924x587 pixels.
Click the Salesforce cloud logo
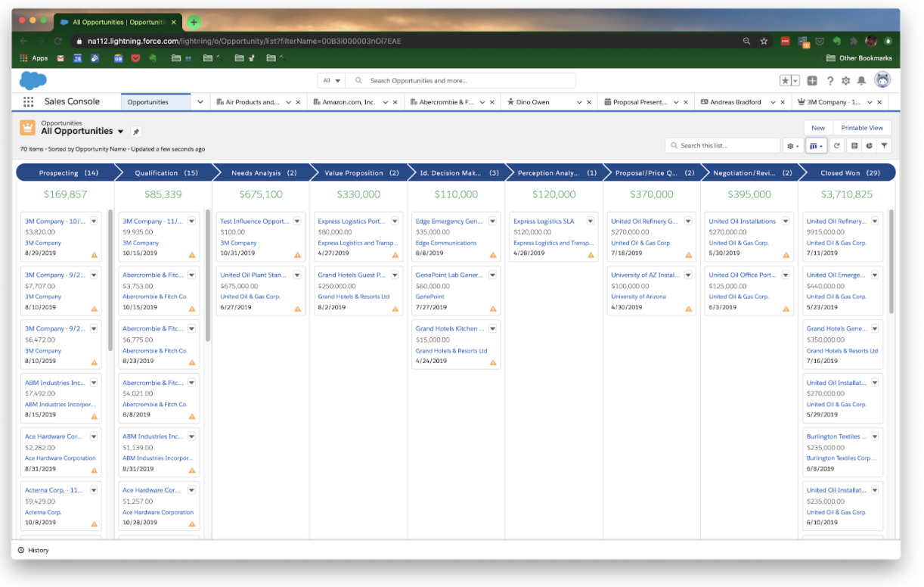coord(33,80)
